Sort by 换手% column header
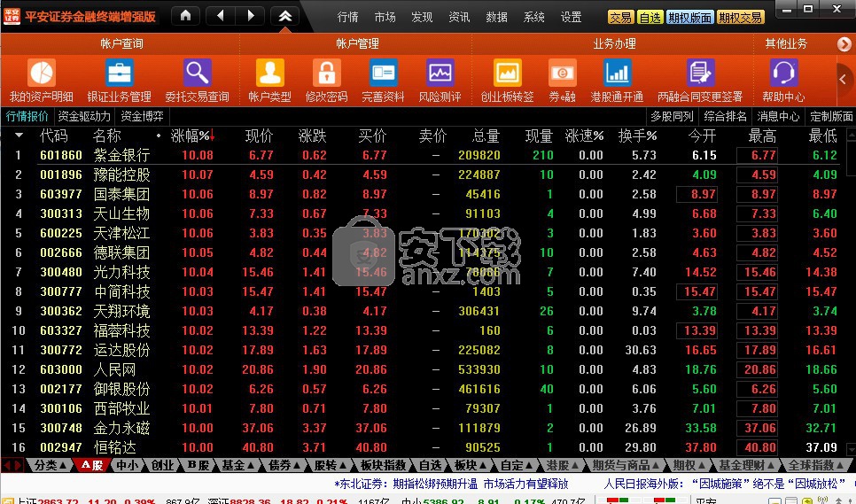 pyautogui.click(x=637, y=136)
